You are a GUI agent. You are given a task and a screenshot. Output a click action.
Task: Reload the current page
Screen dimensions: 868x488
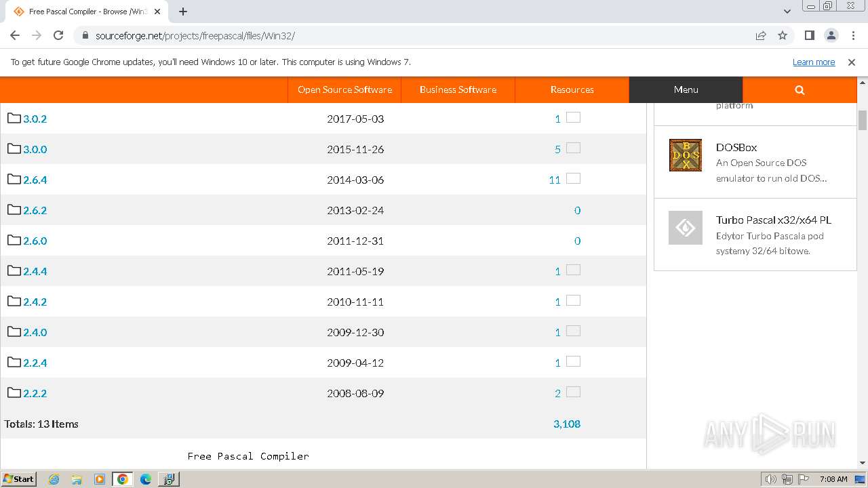point(58,35)
